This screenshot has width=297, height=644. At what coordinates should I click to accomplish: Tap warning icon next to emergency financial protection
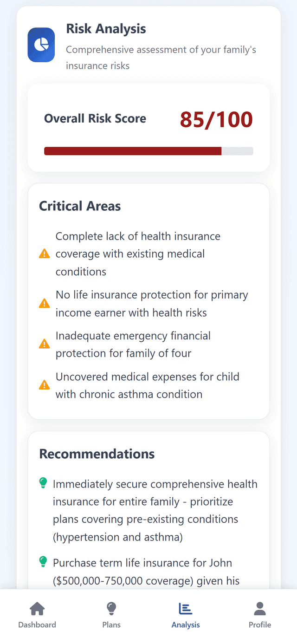[45, 345]
